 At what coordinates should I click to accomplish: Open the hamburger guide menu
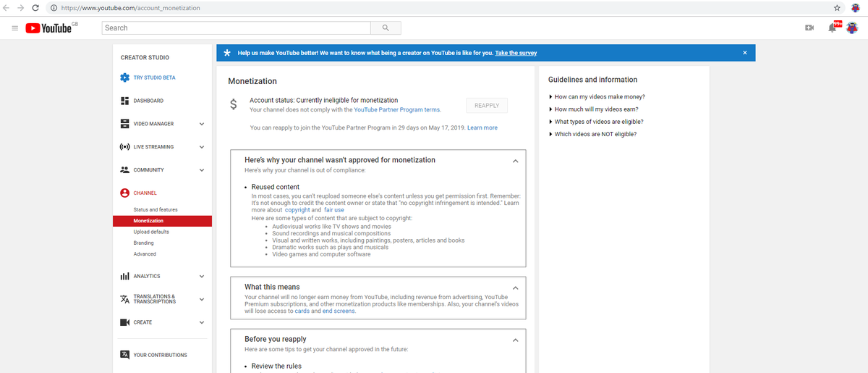pos(14,28)
